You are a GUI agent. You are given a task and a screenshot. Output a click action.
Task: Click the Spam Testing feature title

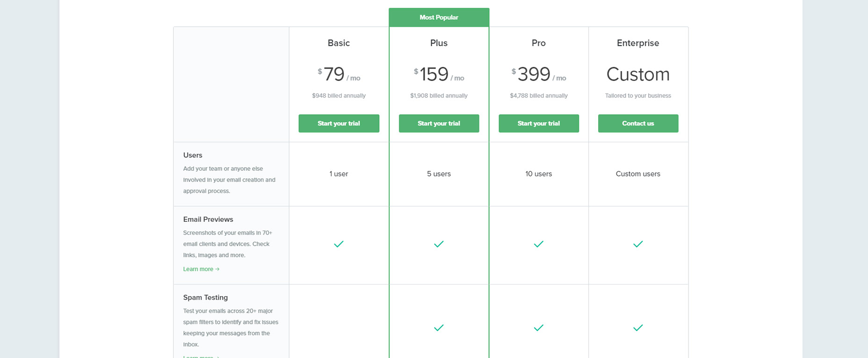click(x=205, y=298)
